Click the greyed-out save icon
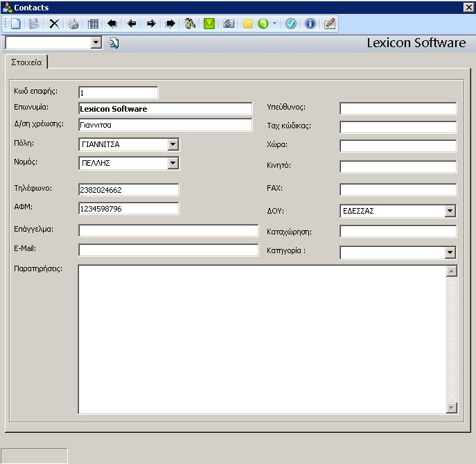Screen dimensions: 476x464 coord(34,24)
